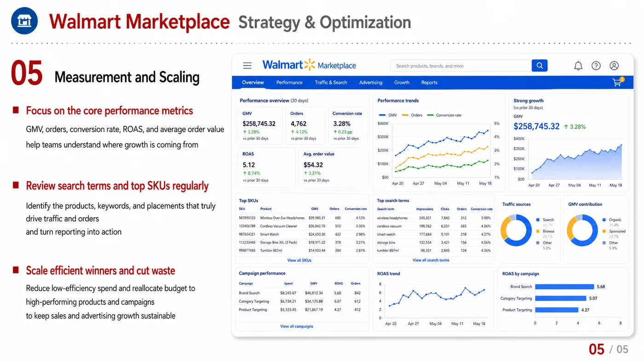
Task: Click the smart watch search term
Action: 386,235
